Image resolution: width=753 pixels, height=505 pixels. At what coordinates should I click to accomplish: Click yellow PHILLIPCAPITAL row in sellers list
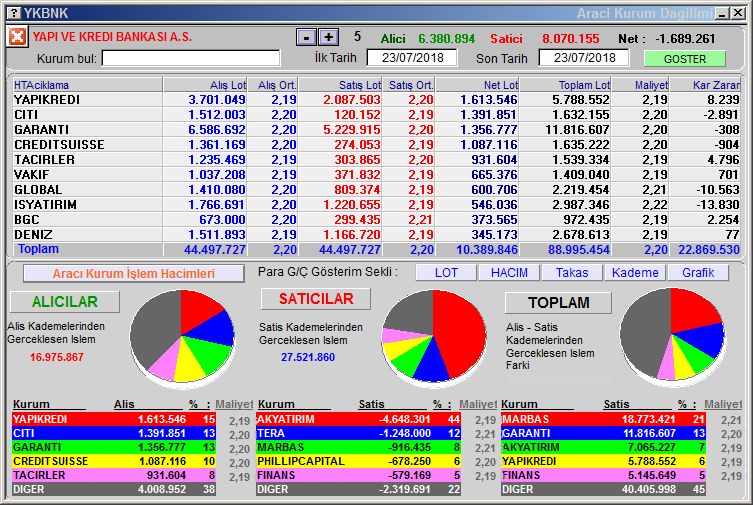coord(359,461)
